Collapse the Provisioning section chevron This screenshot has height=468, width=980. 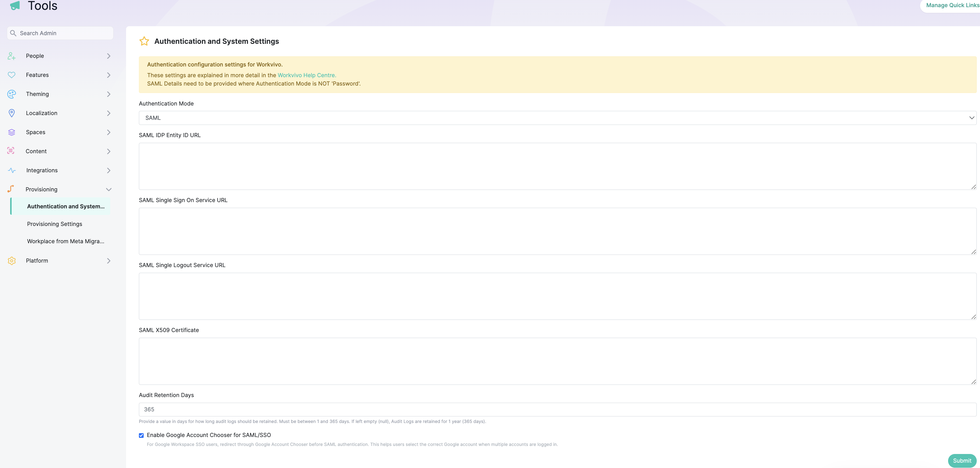click(108, 190)
